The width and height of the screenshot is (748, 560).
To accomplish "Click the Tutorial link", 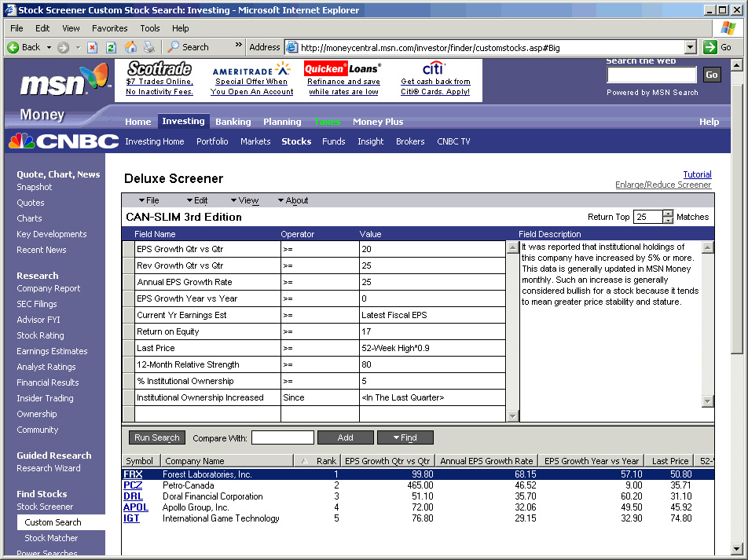I will (697, 174).
